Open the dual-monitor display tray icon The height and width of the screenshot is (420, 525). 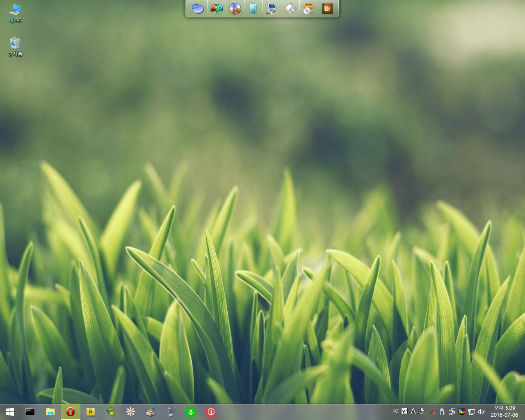coord(452,412)
